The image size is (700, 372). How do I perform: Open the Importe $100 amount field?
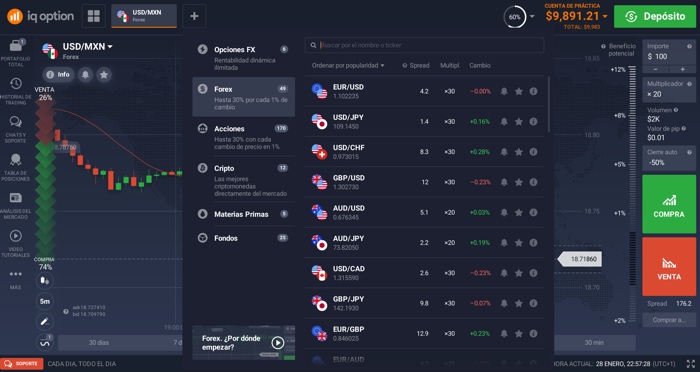[669, 52]
